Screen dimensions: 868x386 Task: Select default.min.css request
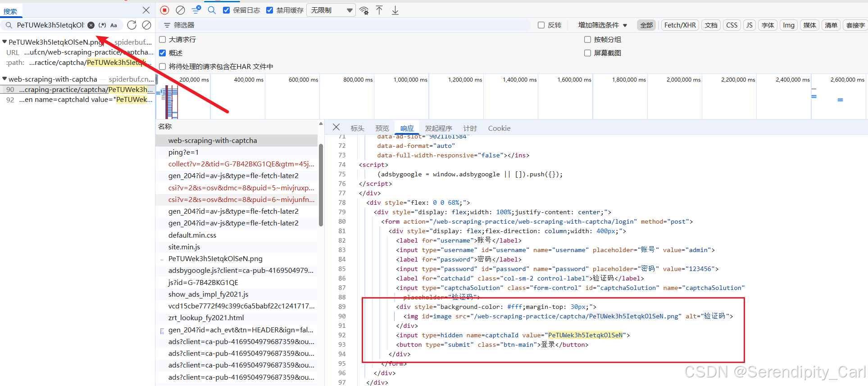coord(236,235)
